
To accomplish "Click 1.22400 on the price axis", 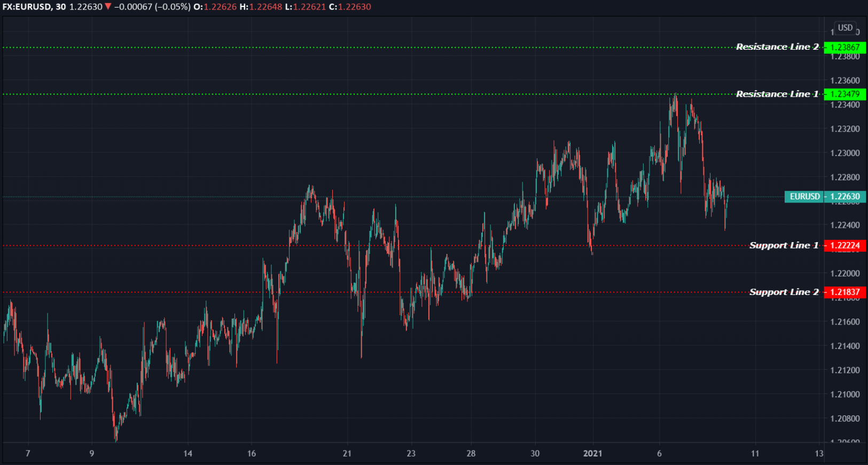I will 845,225.
